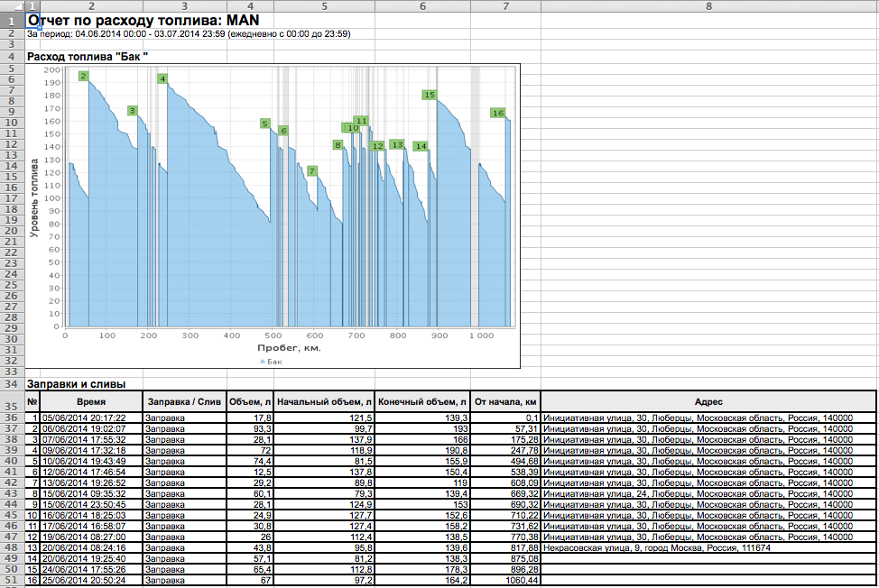Select the "Объем, л" header cell
Viewport: 879px width, 588px height.
pyautogui.click(x=250, y=401)
